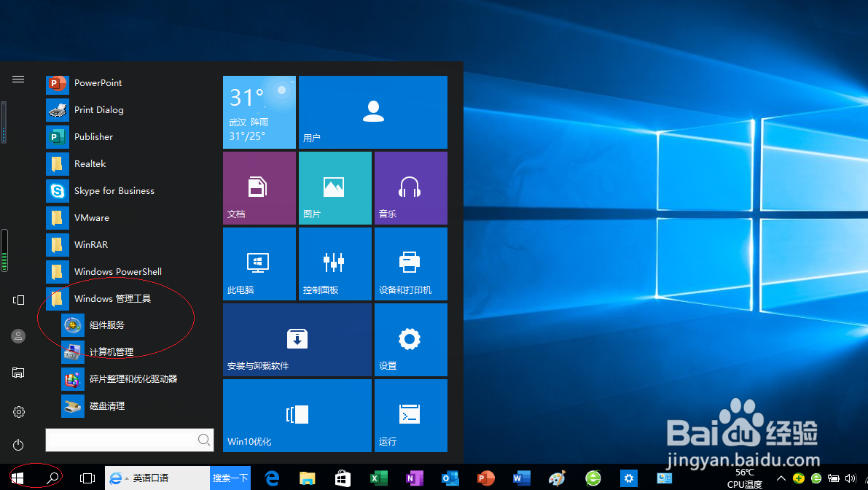
Task: Open Microsoft Edge from the taskbar
Action: (271, 478)
